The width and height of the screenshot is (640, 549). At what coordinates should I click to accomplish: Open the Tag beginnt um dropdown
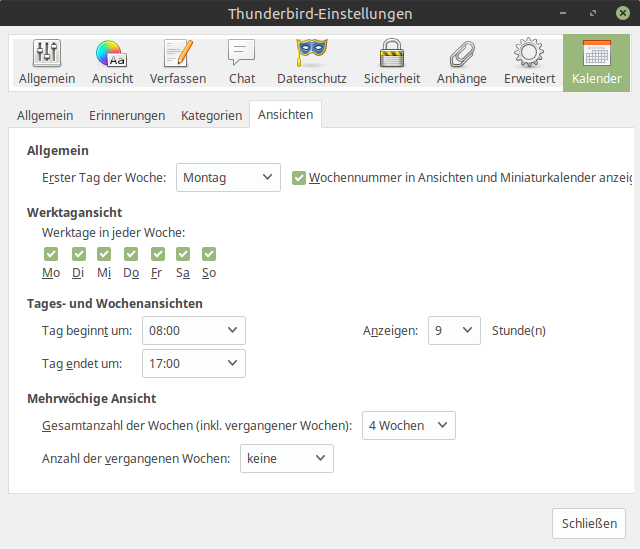pos(194,330)
